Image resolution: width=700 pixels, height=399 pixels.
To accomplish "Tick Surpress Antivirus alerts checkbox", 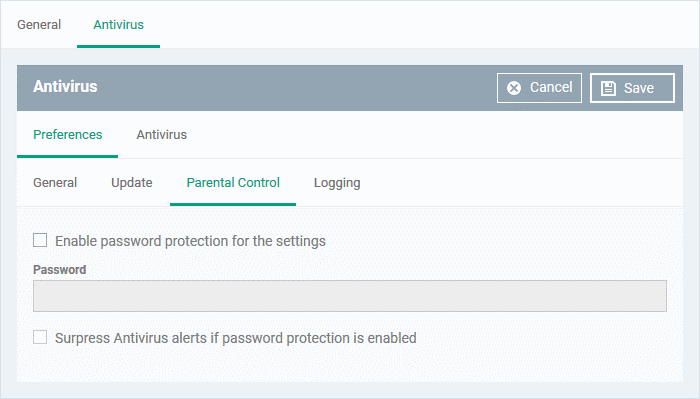I will [x=40, y=337].
